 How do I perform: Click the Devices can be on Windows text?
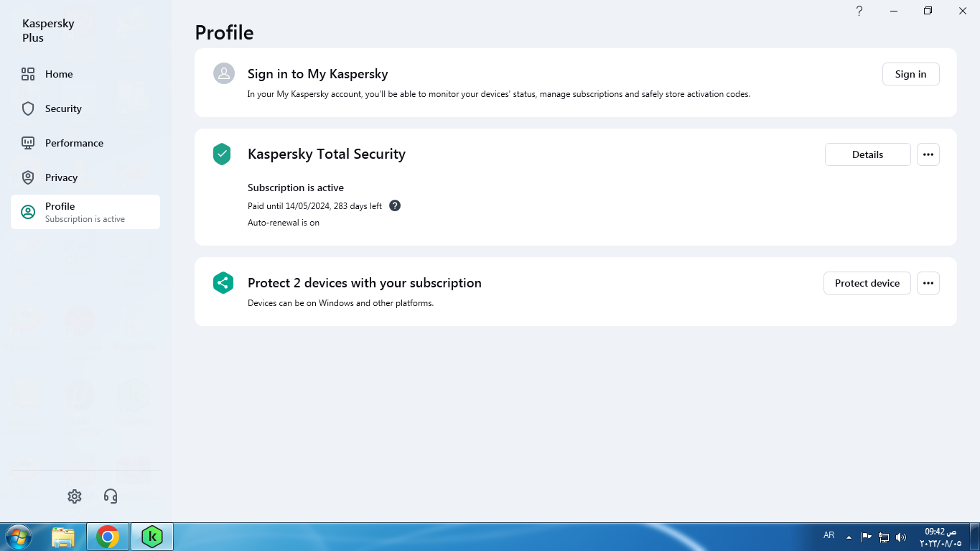pyautogui.click(x=340, y=303)
